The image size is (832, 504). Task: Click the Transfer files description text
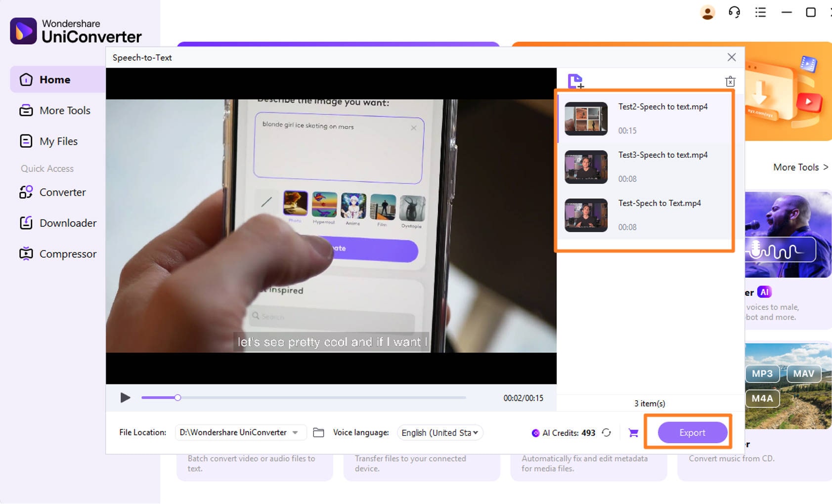tap(410, 463)
